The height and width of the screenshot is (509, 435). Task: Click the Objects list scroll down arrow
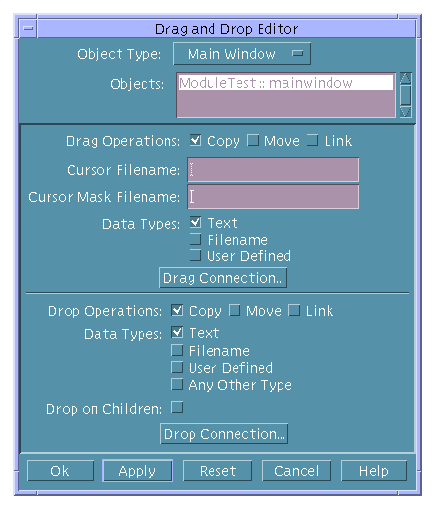pos(406,111)
